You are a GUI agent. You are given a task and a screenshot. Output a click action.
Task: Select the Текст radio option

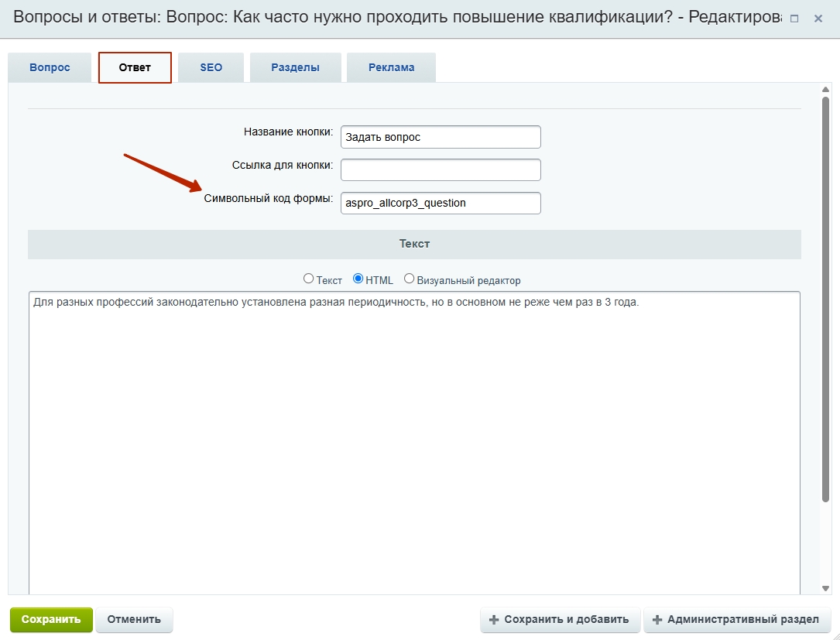309,279
